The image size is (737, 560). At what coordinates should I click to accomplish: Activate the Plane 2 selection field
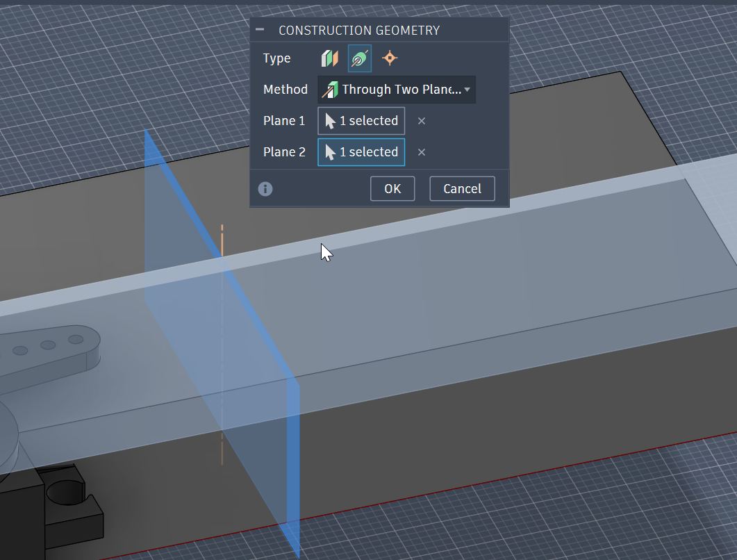coord(361,152)
